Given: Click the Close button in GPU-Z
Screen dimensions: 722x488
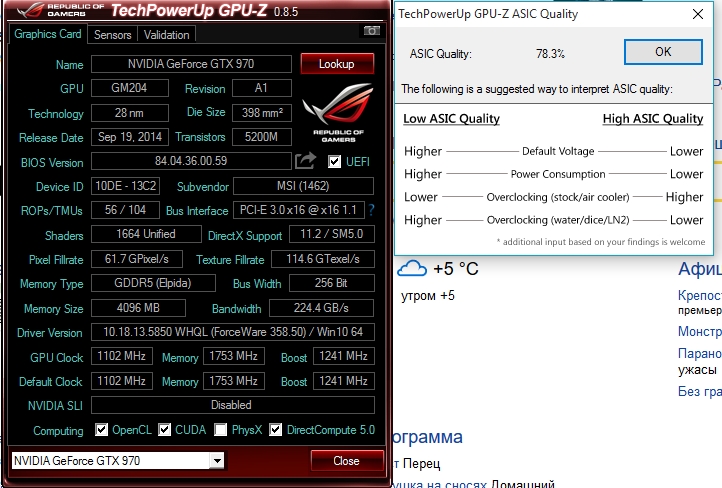Looking at the screenshot, I should pos(347,460).
